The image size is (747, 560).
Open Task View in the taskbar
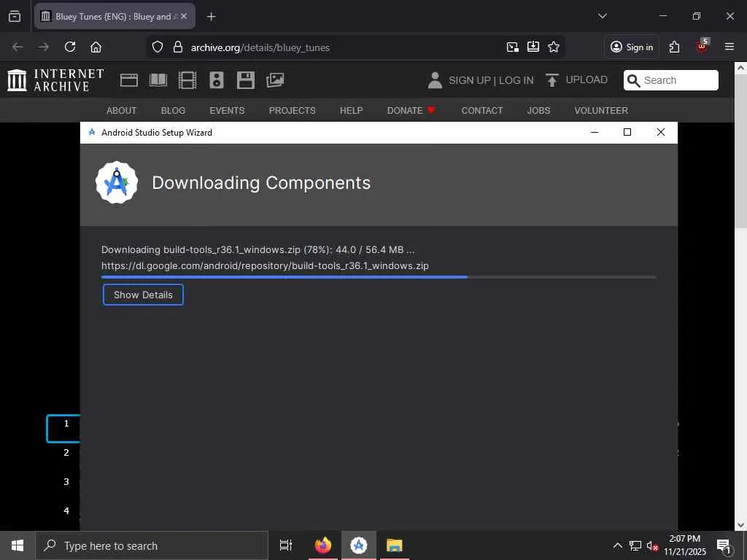tap(286, 545)
